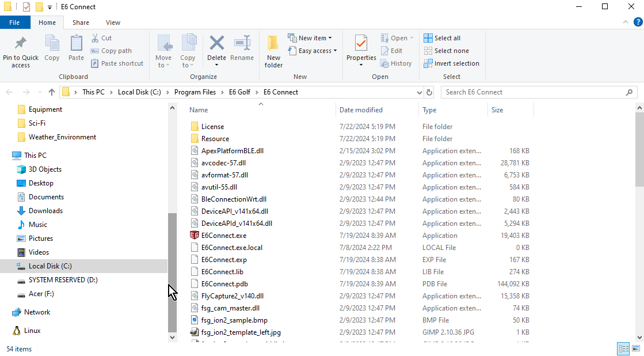This screenshot has width=644, height=356.
Task: Collapse the ribbon with chevron
Action: (626, 22)
